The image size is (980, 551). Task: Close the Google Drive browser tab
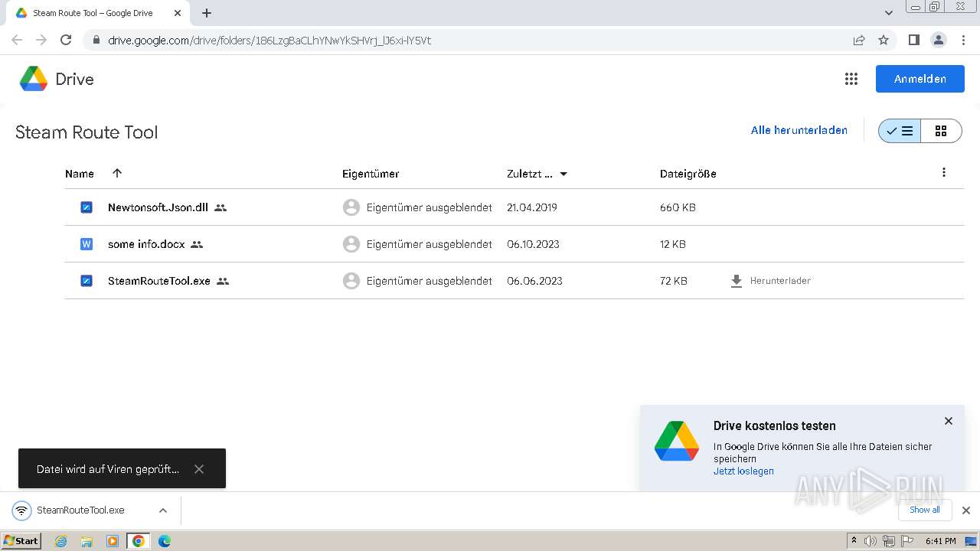tap(178, 13)
